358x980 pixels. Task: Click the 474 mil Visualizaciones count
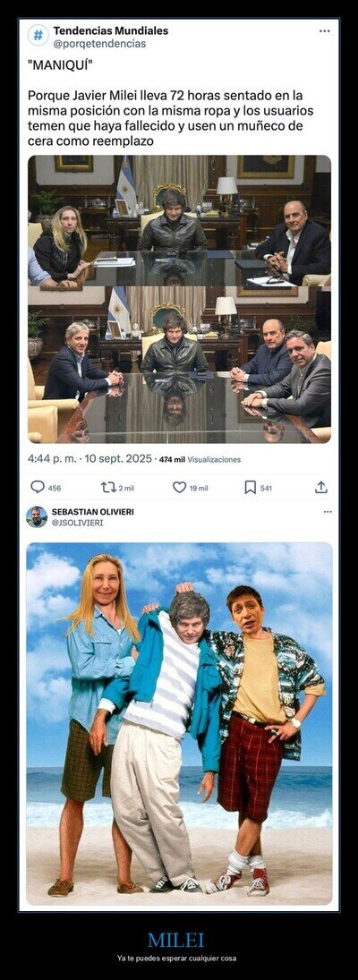point(200,459)
